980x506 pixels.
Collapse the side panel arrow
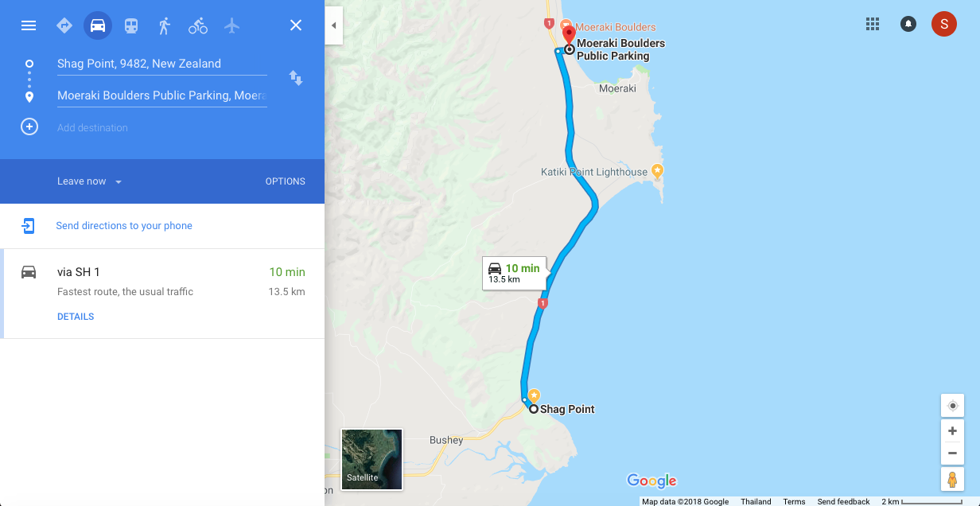[x=333, y=25]
